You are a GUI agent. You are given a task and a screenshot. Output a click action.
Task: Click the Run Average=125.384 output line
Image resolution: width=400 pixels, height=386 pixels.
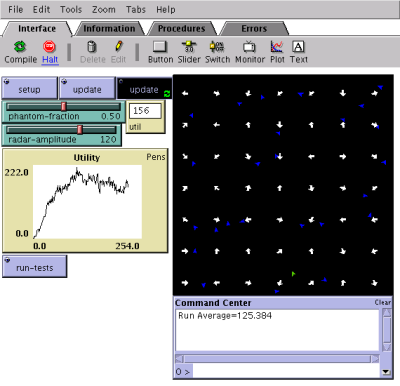225,315
